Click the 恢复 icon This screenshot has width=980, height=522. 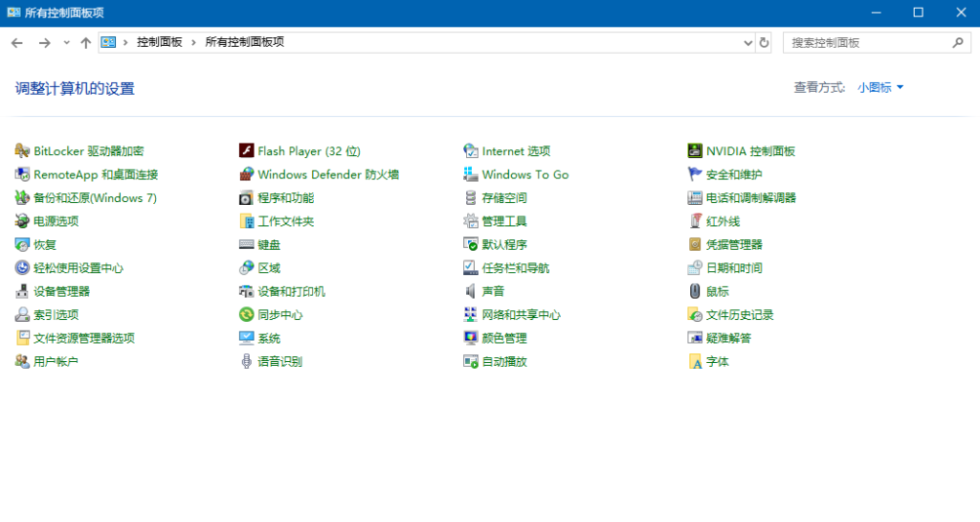pos(22,244)
